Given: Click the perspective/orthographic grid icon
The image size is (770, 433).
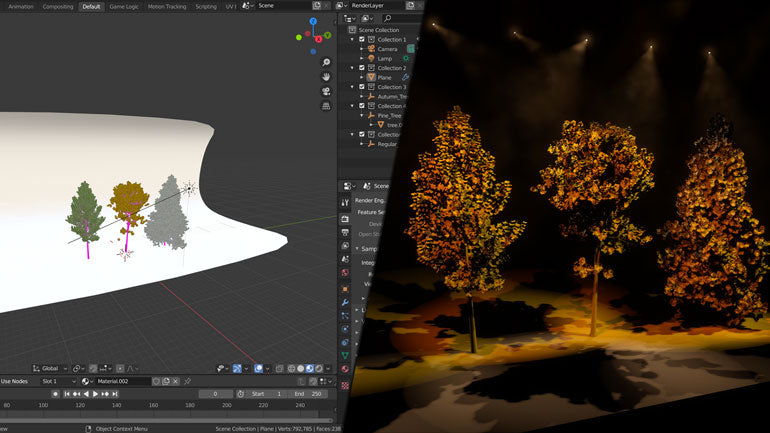Looking at the screenshot, I should click(326, 106).
